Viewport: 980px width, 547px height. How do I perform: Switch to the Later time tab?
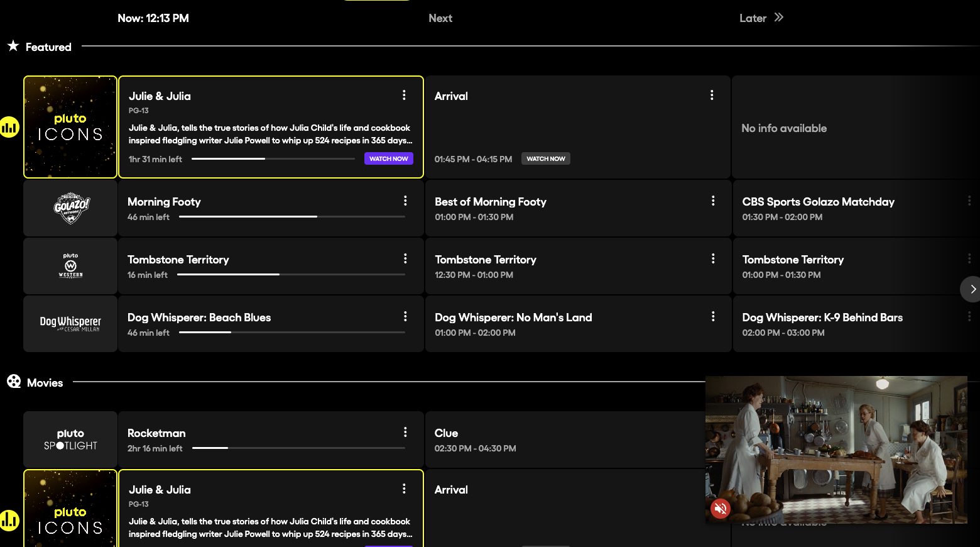click(753, 18)
